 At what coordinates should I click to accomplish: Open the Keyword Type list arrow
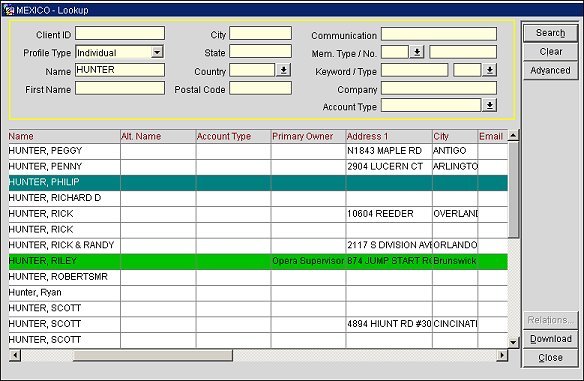tap(490, 70)
